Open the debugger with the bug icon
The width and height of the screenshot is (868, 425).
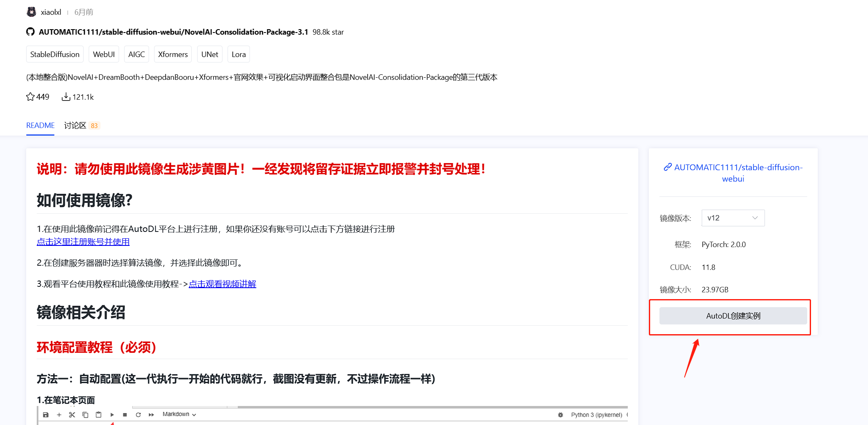561,415
